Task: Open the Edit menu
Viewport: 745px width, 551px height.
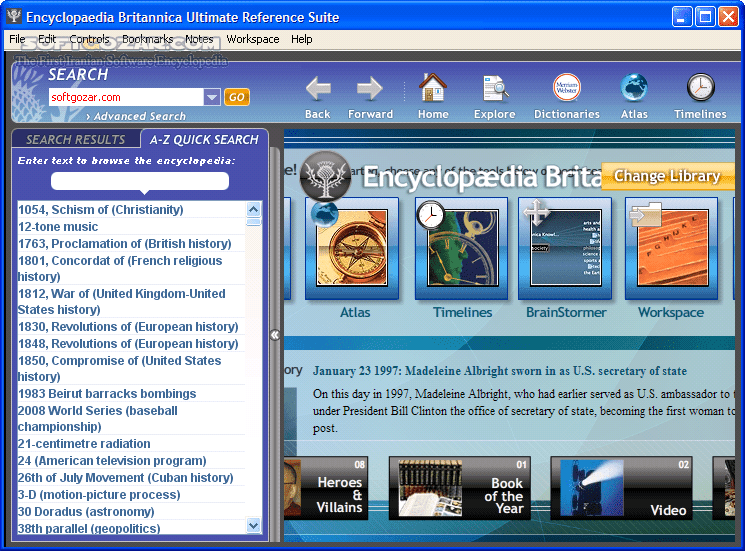Action: pos(47,39)
